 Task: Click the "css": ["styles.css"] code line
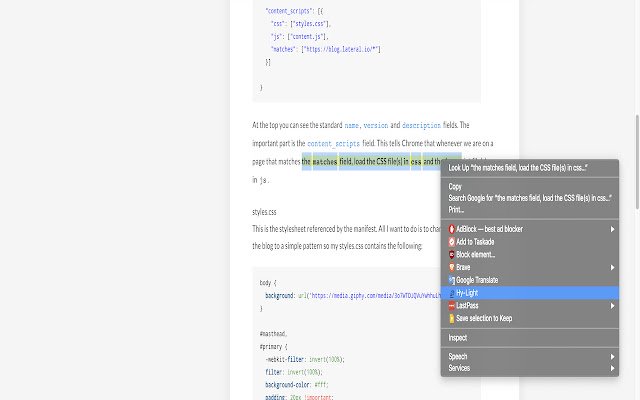[301, 24]
